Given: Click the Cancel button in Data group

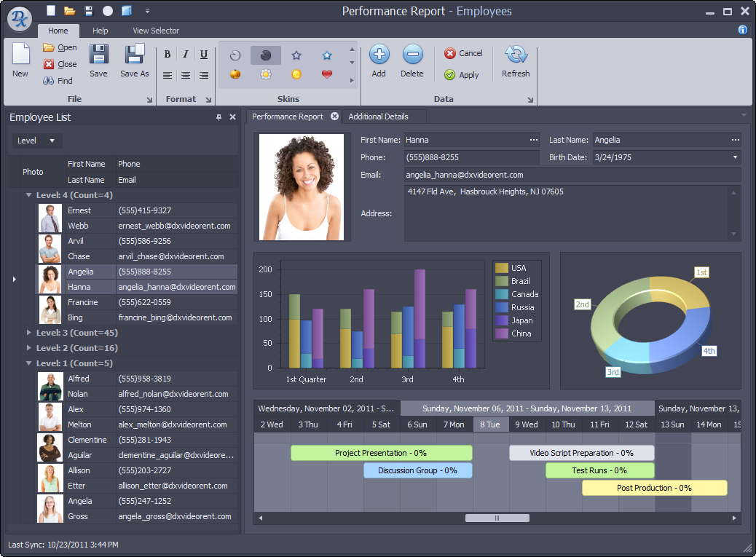Looking at the screenshot, I should [x=463, y=53].
